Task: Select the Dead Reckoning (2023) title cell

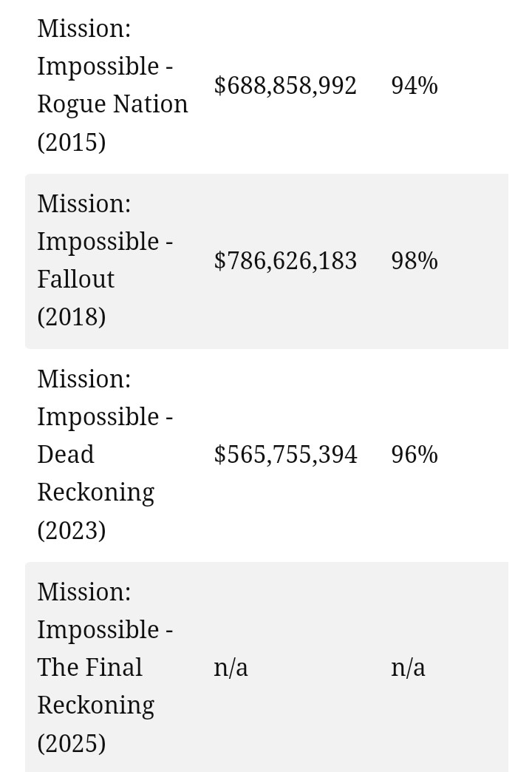Action: 106,455
